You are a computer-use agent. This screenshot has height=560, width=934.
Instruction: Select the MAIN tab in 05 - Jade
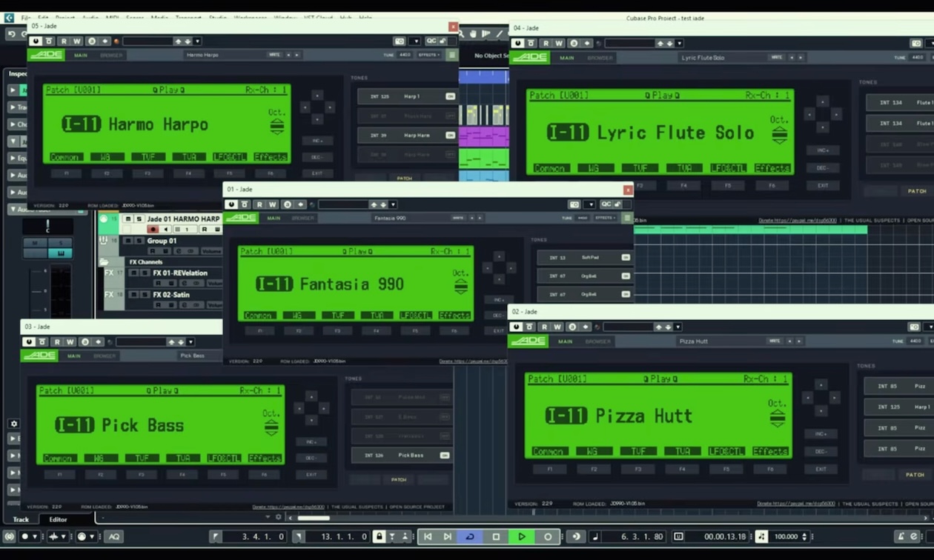tap(80, 55)
